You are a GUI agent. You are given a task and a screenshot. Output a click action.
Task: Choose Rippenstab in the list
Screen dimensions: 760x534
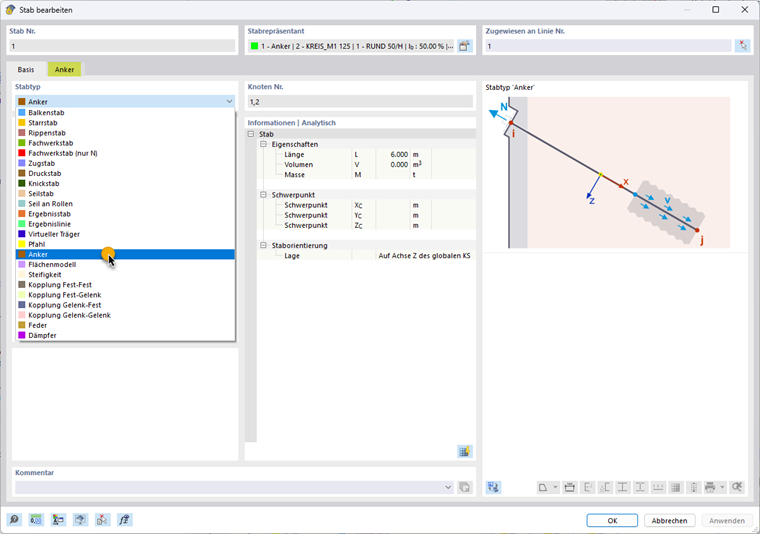(x=126, y=133)
